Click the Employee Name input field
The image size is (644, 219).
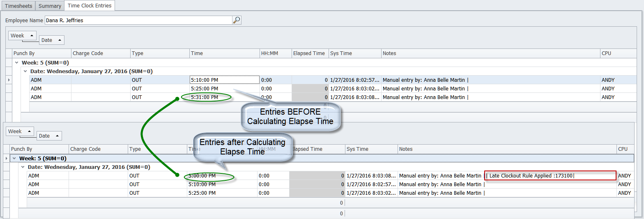click(138, 20)
